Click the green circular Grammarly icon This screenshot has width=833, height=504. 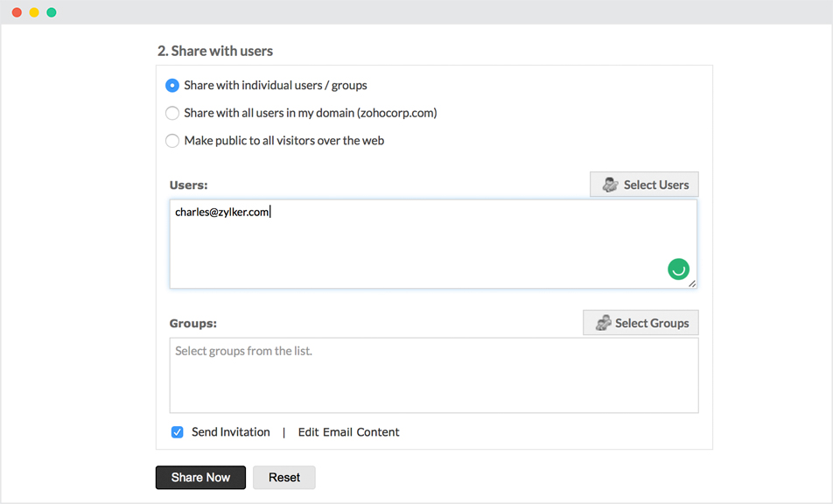click(x=678, y=269)
